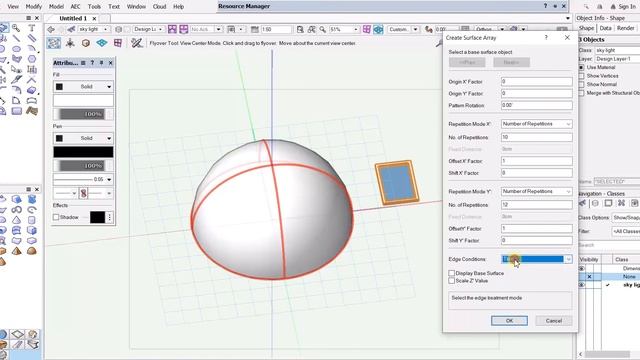
Task: Click Cancel in Create Surface Array dialog
Action: click(x=553, y=321)
